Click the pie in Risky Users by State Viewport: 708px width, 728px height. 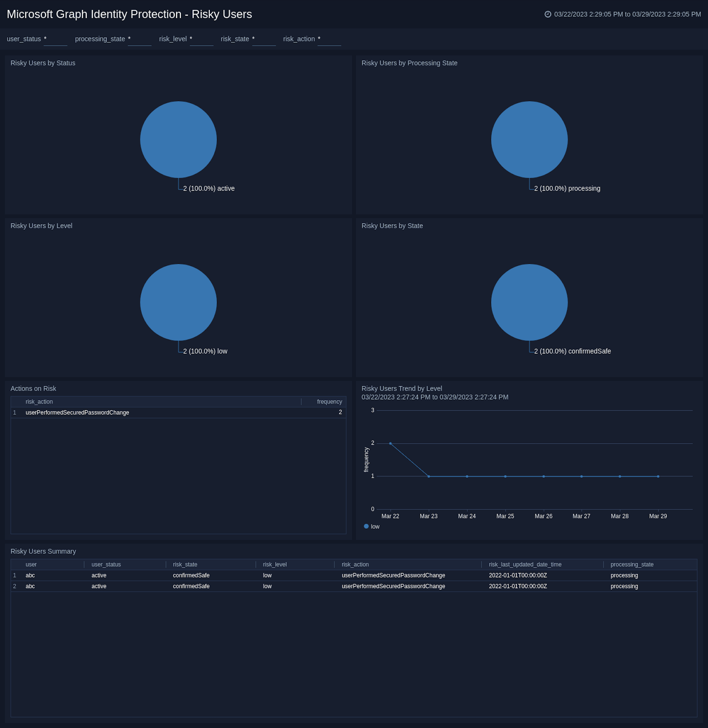click(529, 302)
